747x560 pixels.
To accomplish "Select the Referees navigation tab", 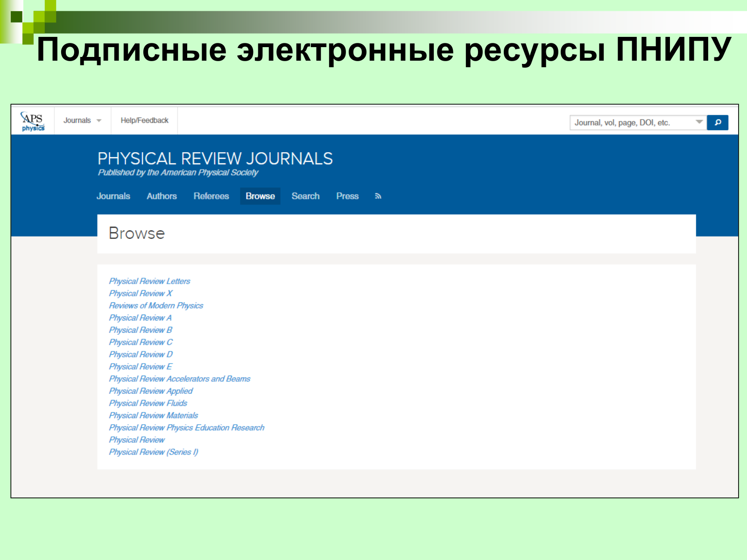I will click(211, 196).
